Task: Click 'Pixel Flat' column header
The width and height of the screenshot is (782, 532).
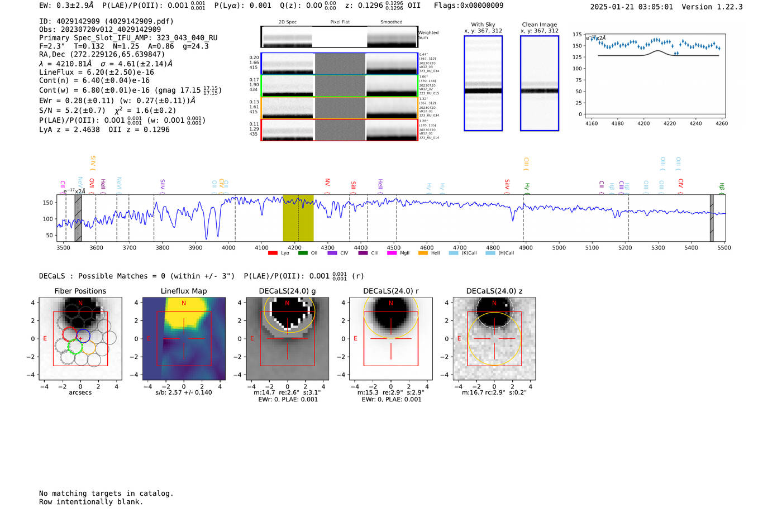Action: [x=340, y=22]
